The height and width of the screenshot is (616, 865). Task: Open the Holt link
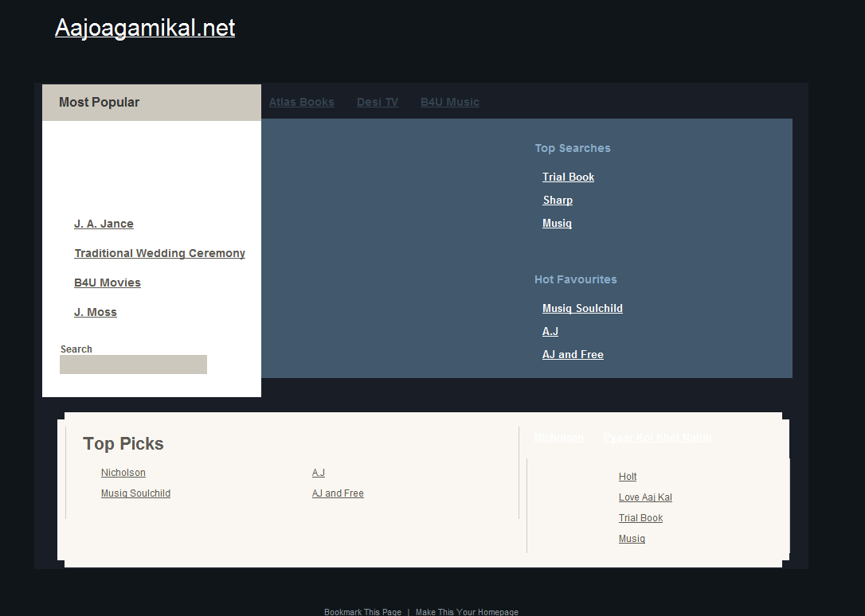pos(628,477)
